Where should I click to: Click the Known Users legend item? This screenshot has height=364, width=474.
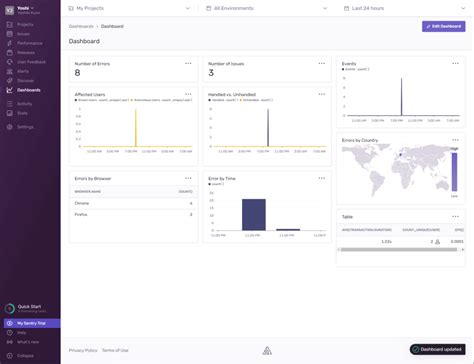[x=102, y=100]
